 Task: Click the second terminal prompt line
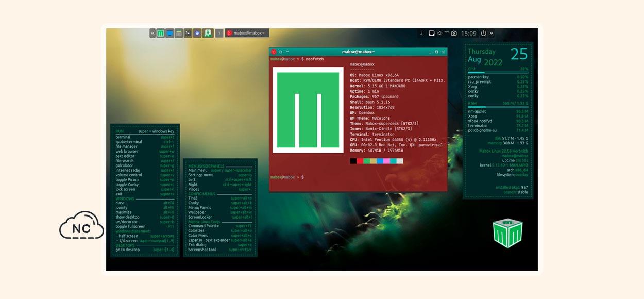point(287,177)
